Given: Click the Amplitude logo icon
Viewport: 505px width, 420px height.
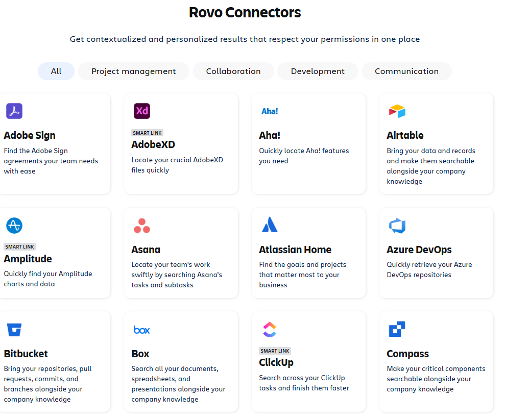Looking at the screenshot, I should coord(14,225).
